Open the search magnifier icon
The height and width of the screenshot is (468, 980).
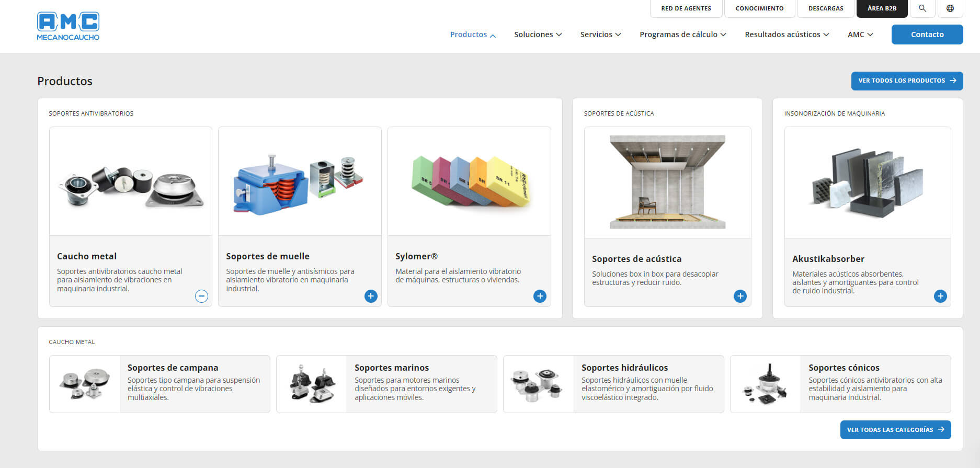tap(922, 8)
